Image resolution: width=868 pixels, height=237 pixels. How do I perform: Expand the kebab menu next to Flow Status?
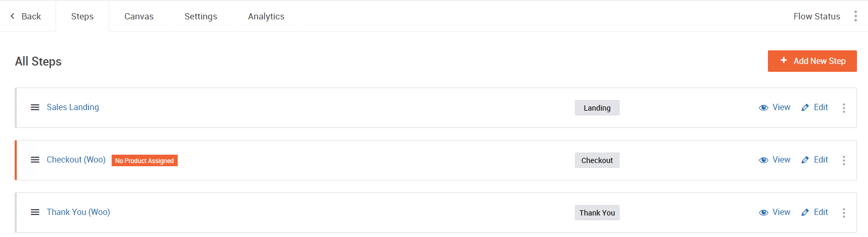click(x=855, y=16)
